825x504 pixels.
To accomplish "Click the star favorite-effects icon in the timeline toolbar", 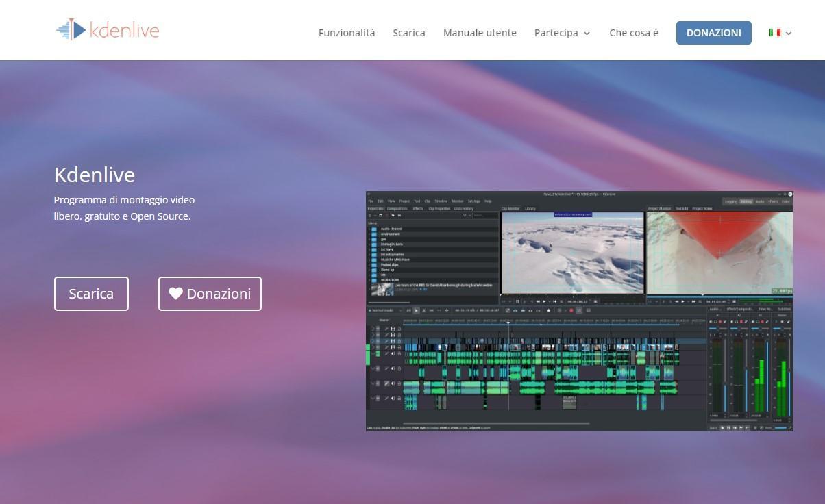I will click(548, 310).
